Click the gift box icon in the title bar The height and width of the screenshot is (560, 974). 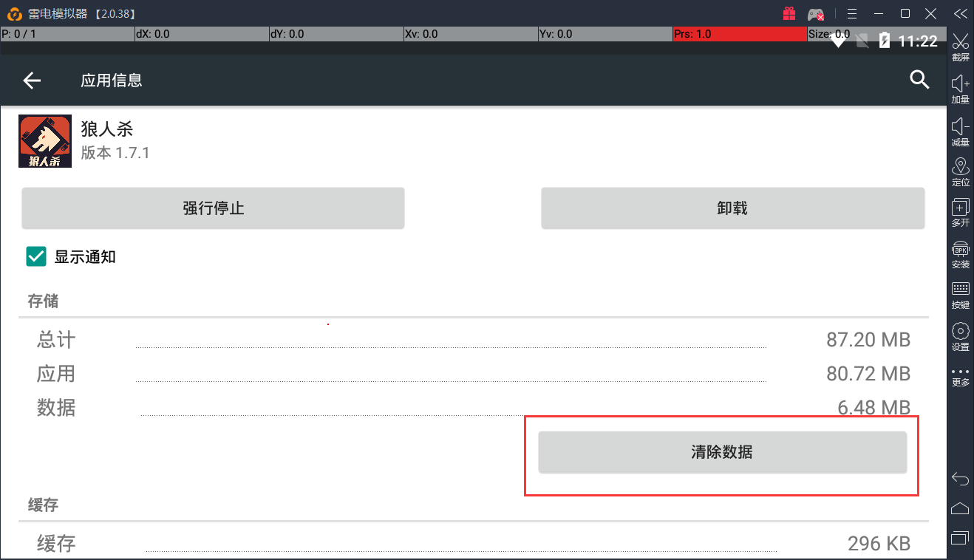pyautogui.click(x=789, y=13)
